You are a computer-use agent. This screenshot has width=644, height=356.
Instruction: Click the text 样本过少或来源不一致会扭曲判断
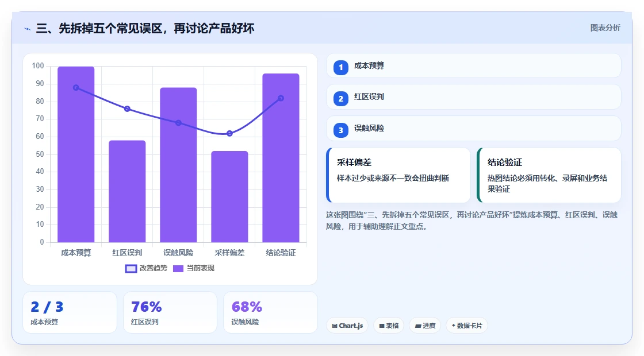(393, 178)
